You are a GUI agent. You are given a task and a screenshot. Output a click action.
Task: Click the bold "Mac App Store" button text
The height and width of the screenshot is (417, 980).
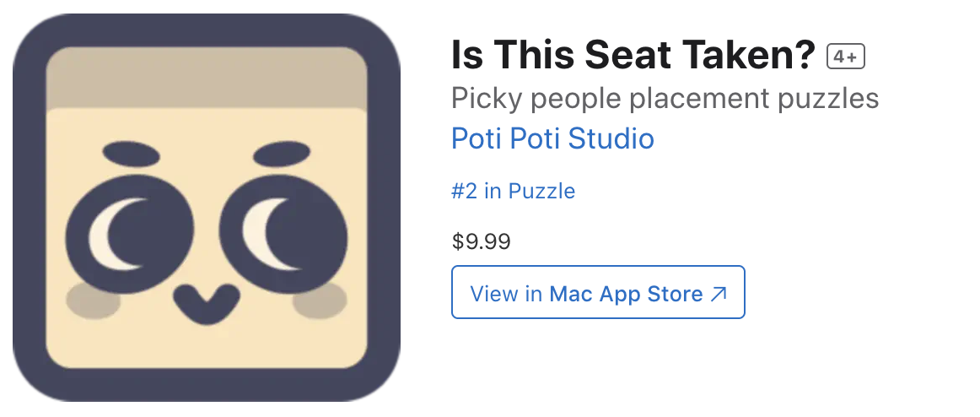626,294
